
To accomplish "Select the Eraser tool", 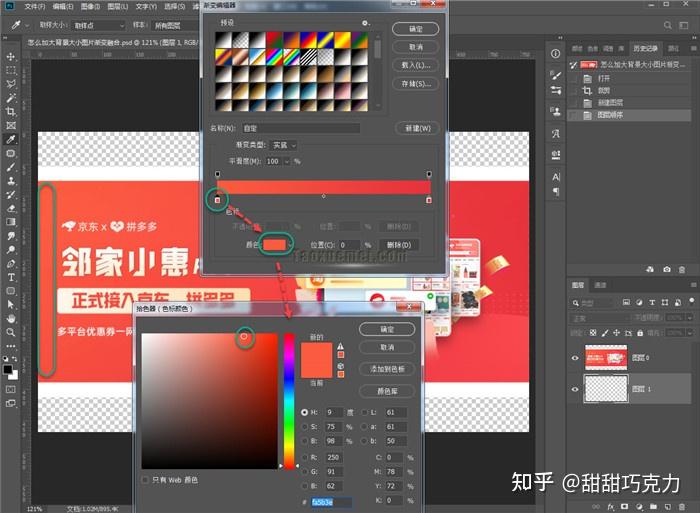I will [x=11, y=208].
